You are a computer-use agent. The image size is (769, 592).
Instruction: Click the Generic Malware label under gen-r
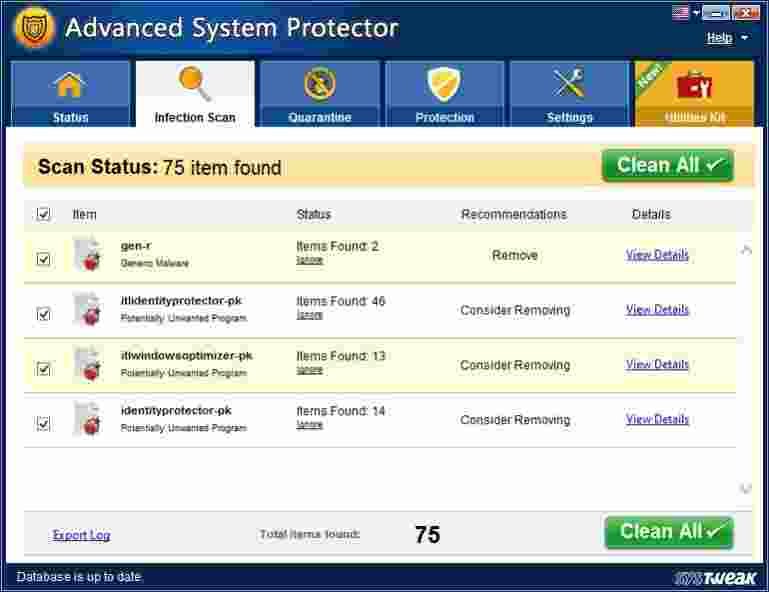tap(154, 263)
